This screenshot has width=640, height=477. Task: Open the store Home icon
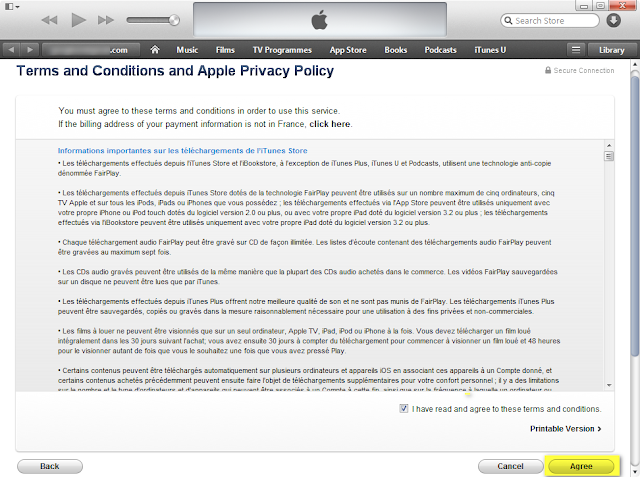[x=154, y=50]
